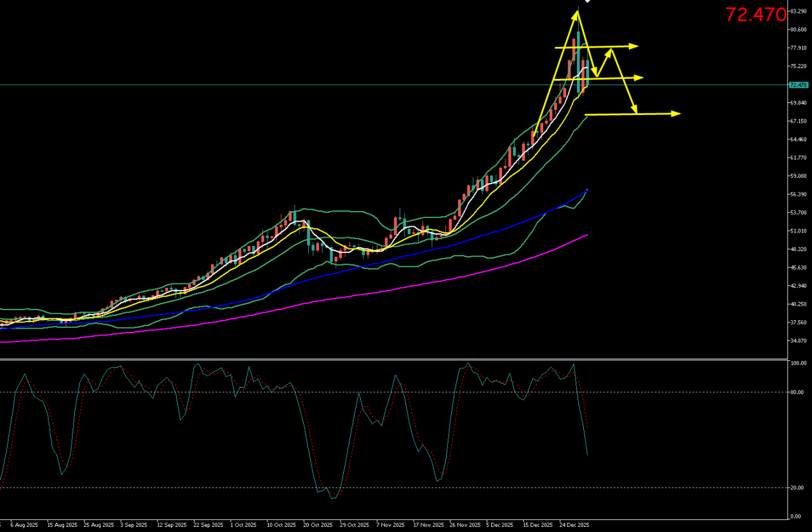Select the 20 Oct 2025 date label

point(317,526)
